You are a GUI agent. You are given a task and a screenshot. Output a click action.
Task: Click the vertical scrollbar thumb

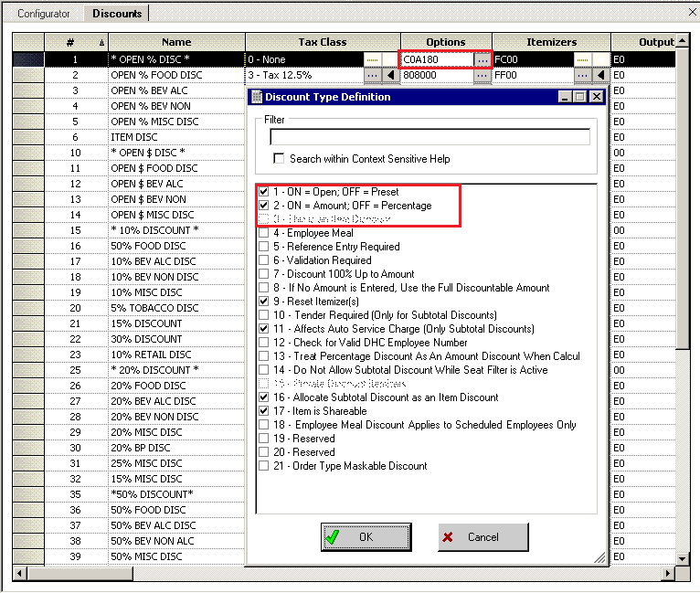pos(683,199)
